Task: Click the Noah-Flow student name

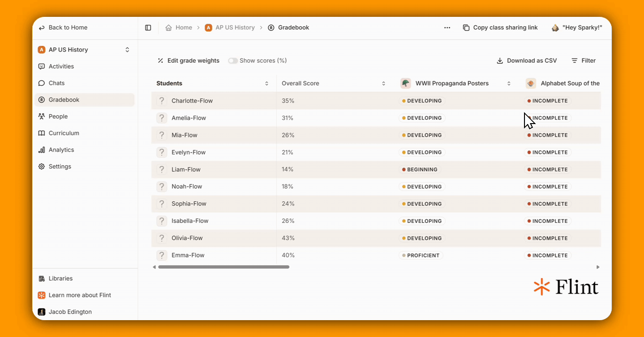Action: pyautogui.click(x=187, y=187)
